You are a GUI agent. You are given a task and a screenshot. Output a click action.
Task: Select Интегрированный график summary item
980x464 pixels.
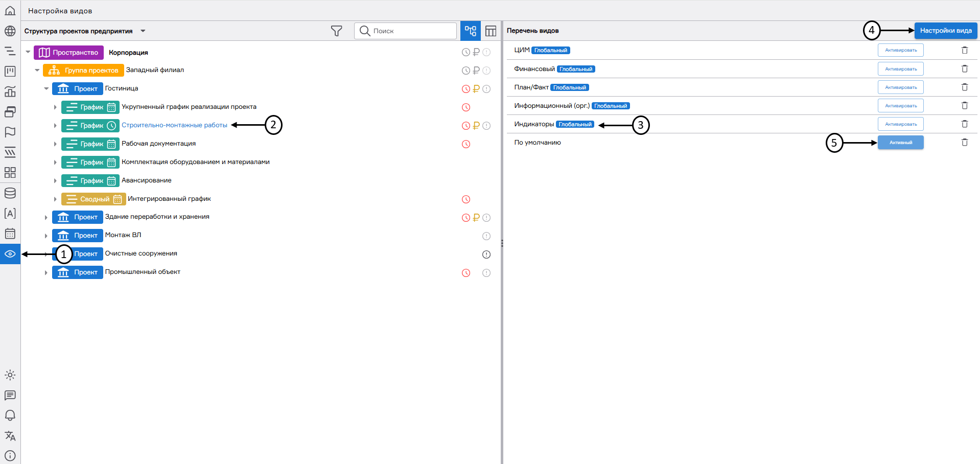pyautogui.click(x=169, y=199)
